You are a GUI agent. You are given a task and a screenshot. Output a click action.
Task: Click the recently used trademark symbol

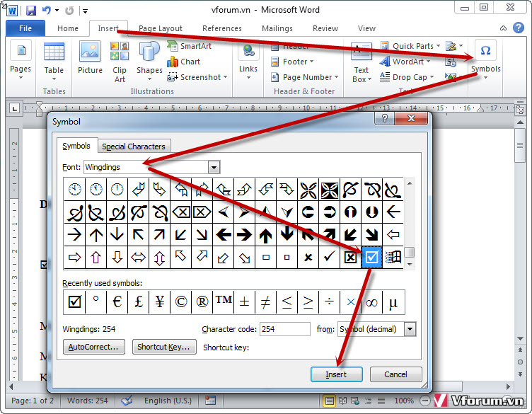pos(224,301)
